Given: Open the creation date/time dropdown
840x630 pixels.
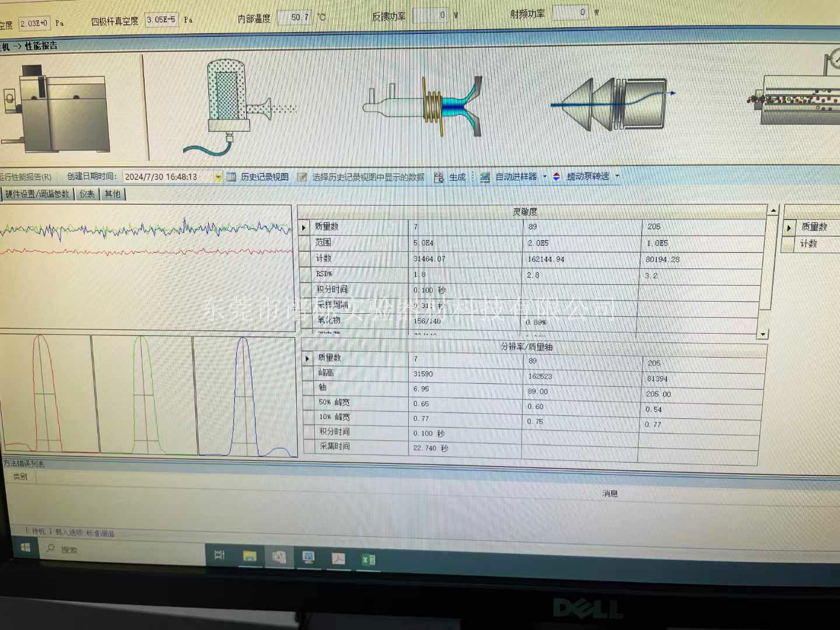Looking at the screenshot, I should [x=218, y=177].
